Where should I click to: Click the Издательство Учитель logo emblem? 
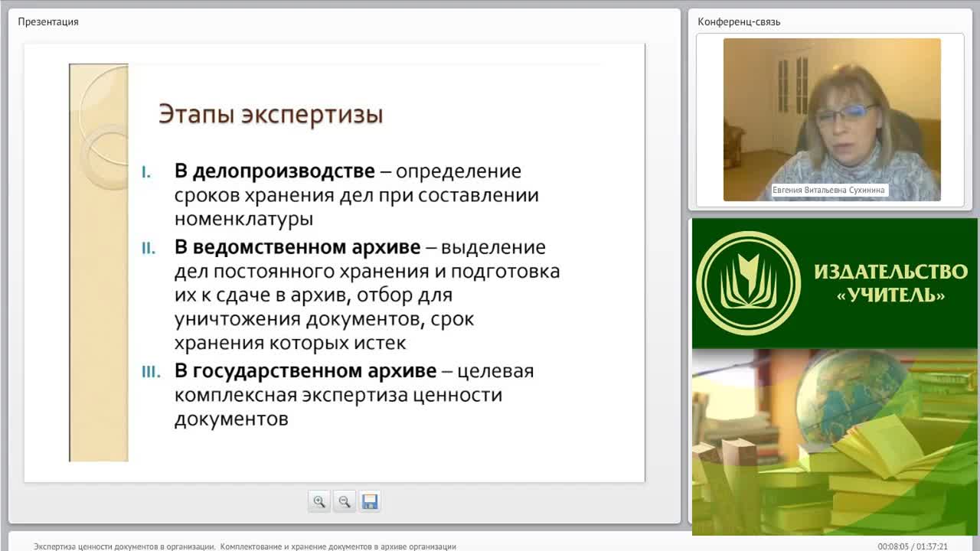point(748,284)
